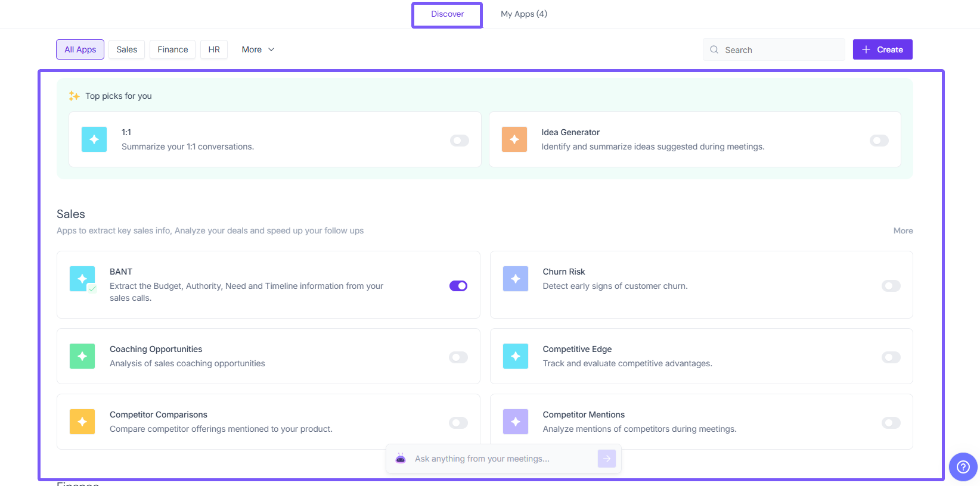Open the Churn Risk app title
Screen dimensions: 980x486
click(564, 272)
